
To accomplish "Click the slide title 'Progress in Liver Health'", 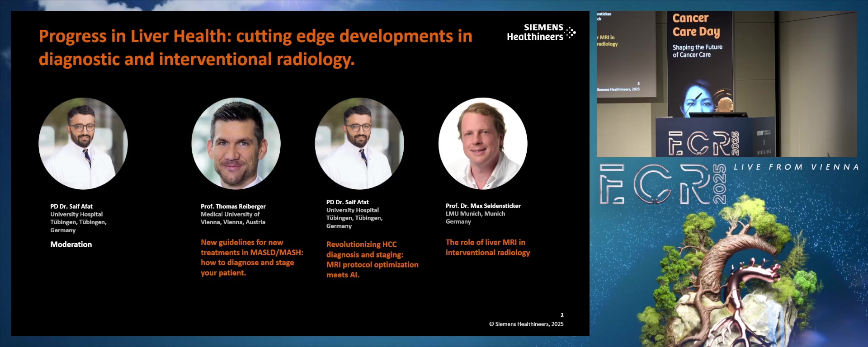I will pyautogui.click(x=255, y=47).
